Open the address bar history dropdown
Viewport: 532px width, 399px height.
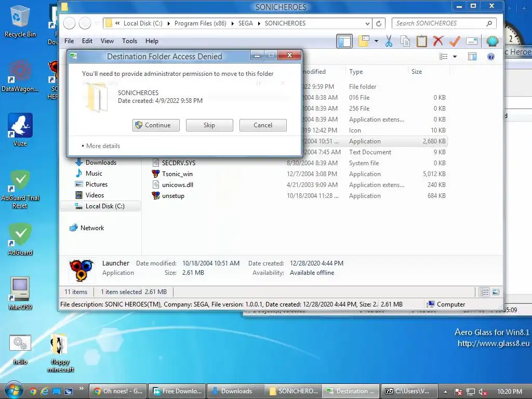(367, 23)
